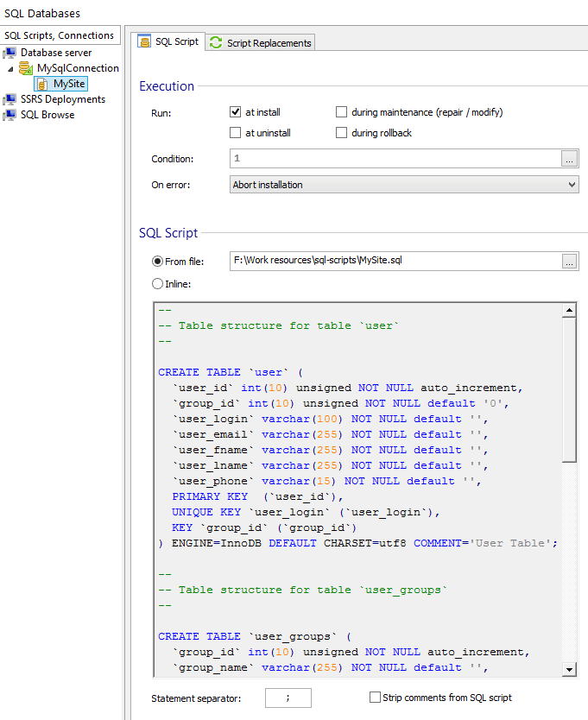Enable run during maintenance (repair / modify)

(341, 112)
